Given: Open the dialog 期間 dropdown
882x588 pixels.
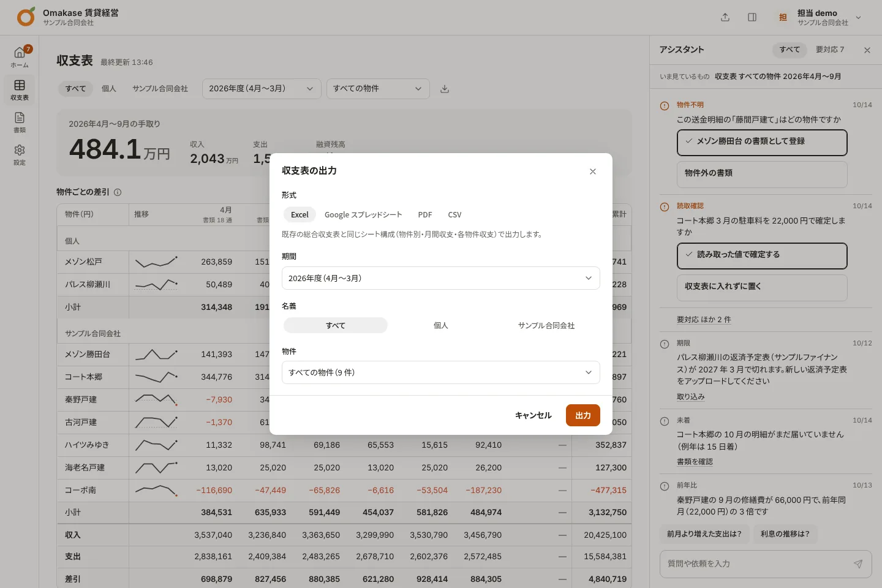Looking at the screenshot, I should click(x=441, y=278).
